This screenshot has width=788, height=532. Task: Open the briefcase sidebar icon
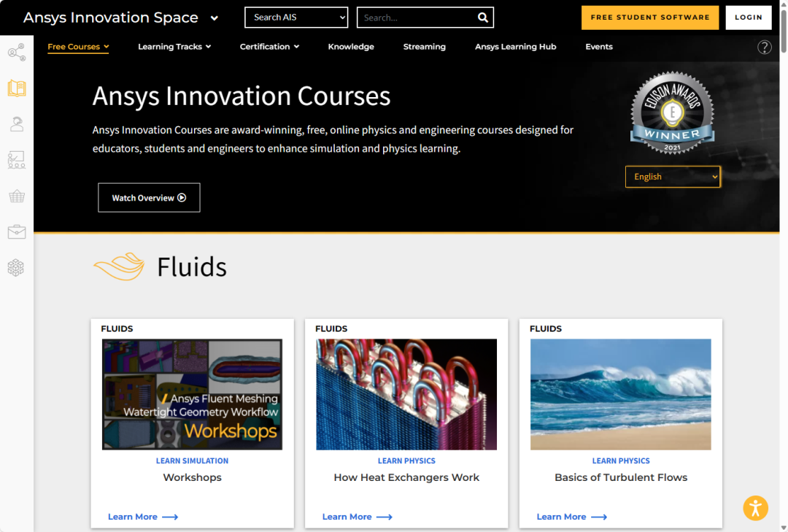click(17, 232)
